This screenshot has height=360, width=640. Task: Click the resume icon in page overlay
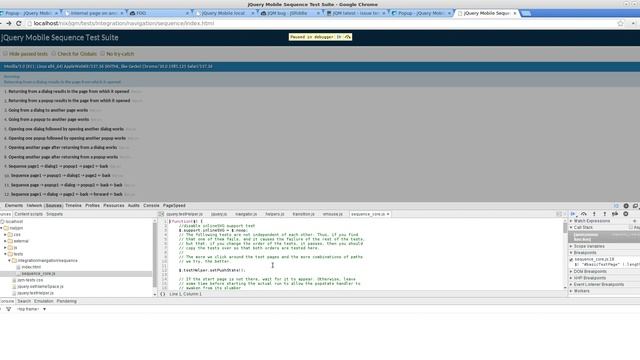click(x=339, y=37)
